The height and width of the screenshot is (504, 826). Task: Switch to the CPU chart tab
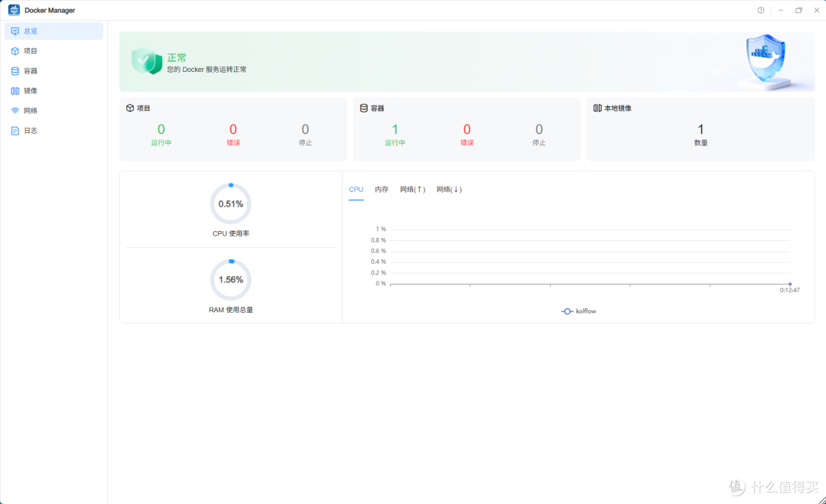(x=356, y=190)
